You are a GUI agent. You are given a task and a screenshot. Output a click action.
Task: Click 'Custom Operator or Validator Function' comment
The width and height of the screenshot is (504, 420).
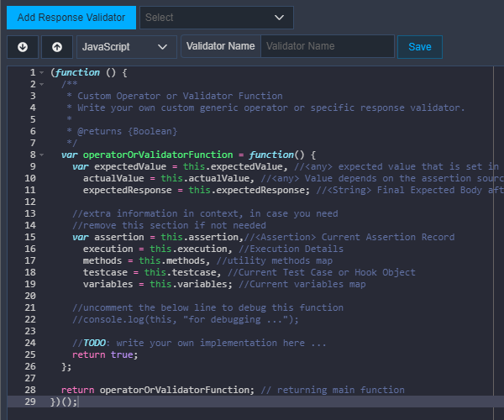(x=180, y=96)
